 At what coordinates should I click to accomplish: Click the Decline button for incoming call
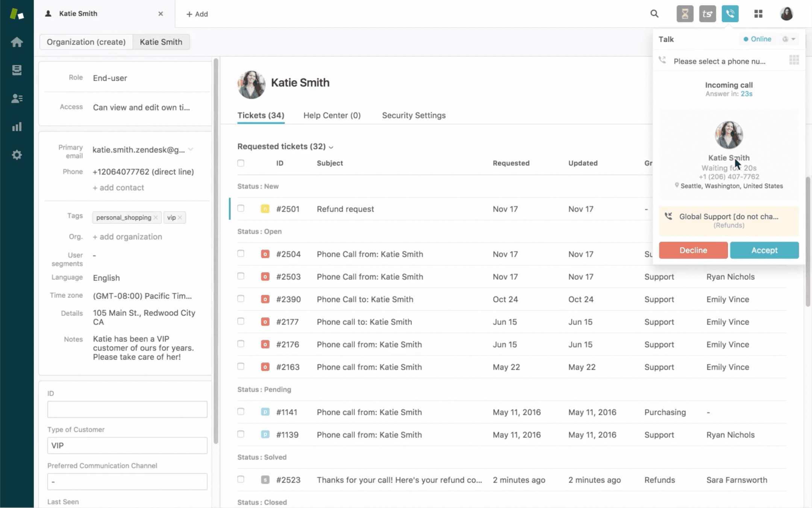click(693, 250)
